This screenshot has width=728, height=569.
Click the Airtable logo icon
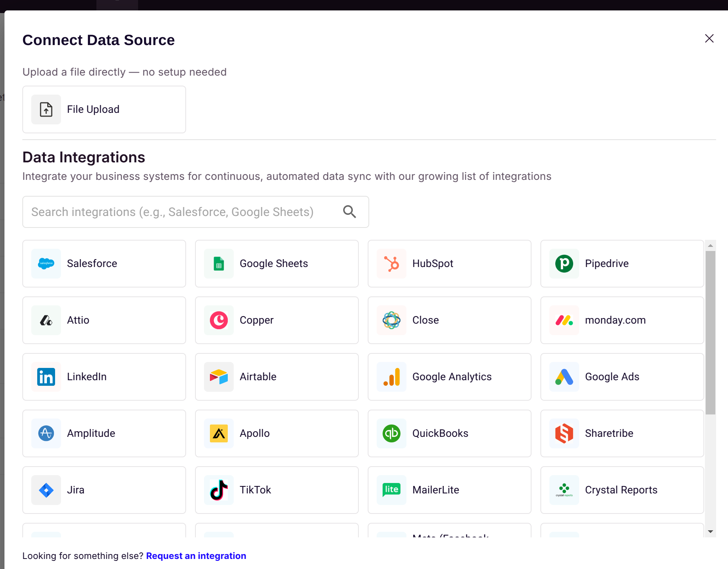(219, 377)
